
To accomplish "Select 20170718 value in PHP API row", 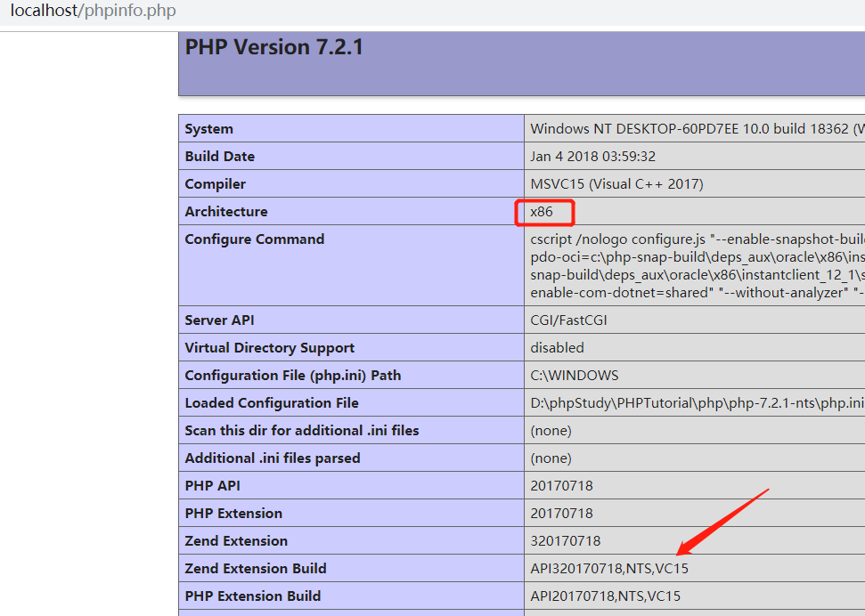I will click(x=561, y=486).
